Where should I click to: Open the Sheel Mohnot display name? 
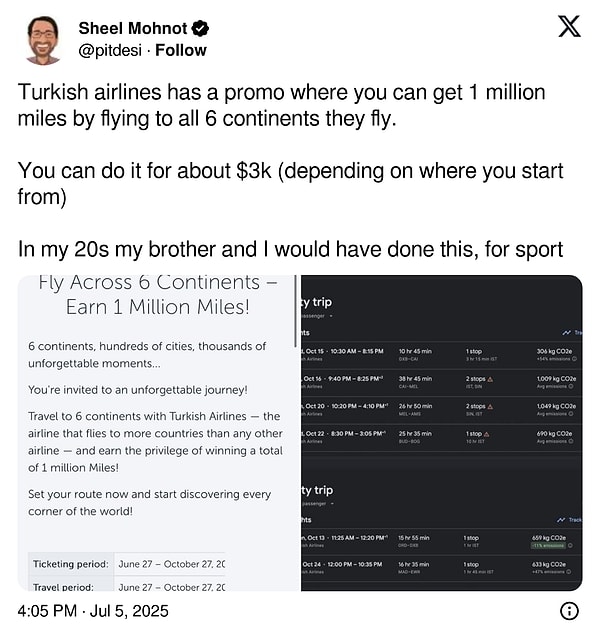[x=133, y=28]
